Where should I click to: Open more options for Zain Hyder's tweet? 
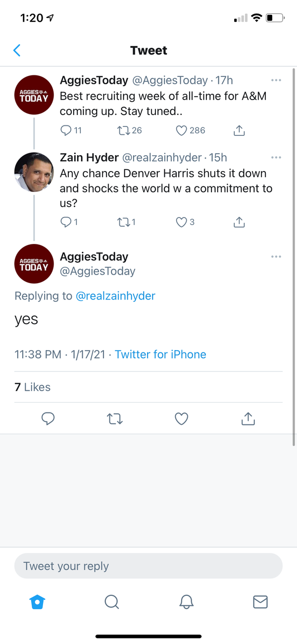pos(276,158)
